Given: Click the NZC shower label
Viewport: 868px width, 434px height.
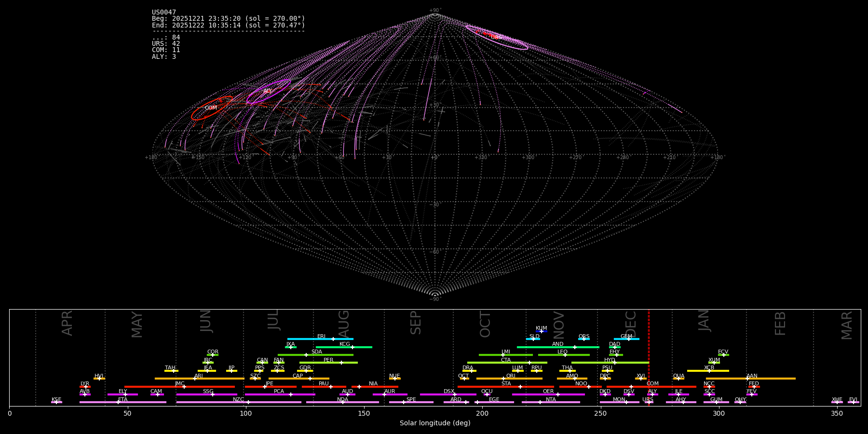Looking at the screenshot, I should tap(239, 400).
